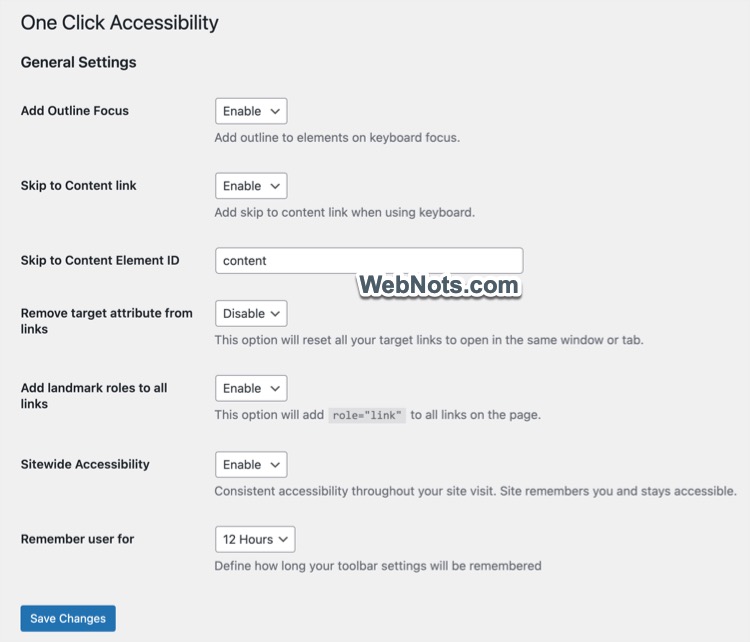
Task: Click the outline on keyboard focus description text
Action: tap(337, 138)
